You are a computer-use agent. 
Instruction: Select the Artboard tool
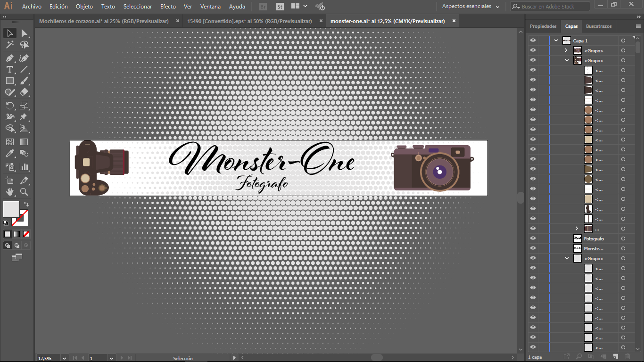pos(9,181)
